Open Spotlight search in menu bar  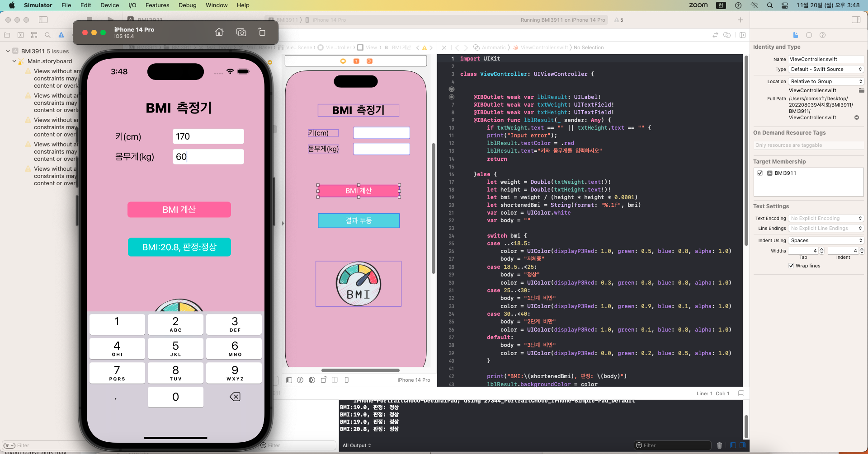tap(770, 5)
